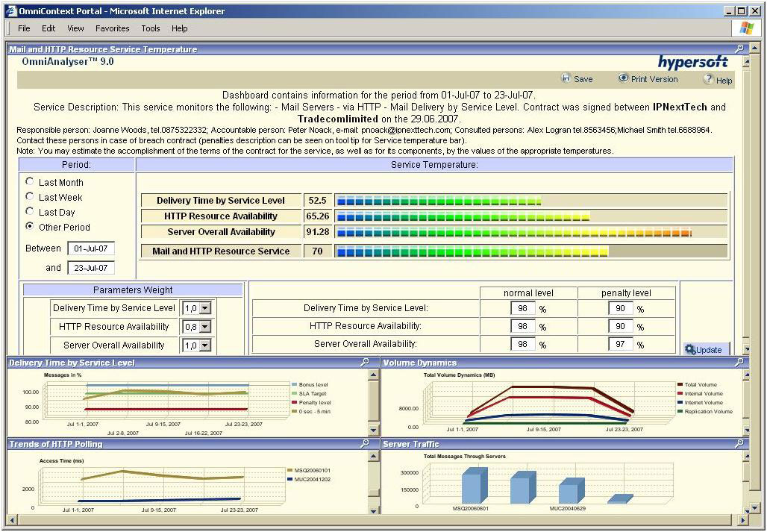The width and height of the screenshot is (767, 532).
Task: Magnify the Trends of HTTP Polling panel
Action: [x=365, y=443]
